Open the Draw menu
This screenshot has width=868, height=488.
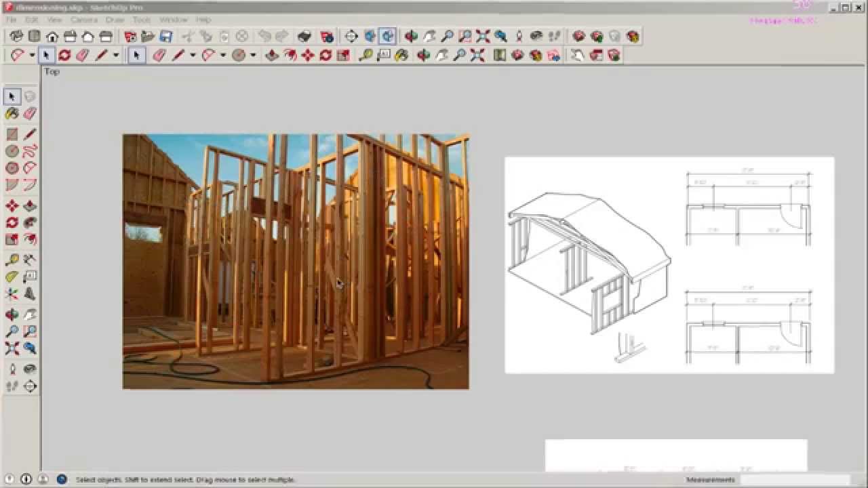point(115,20)
